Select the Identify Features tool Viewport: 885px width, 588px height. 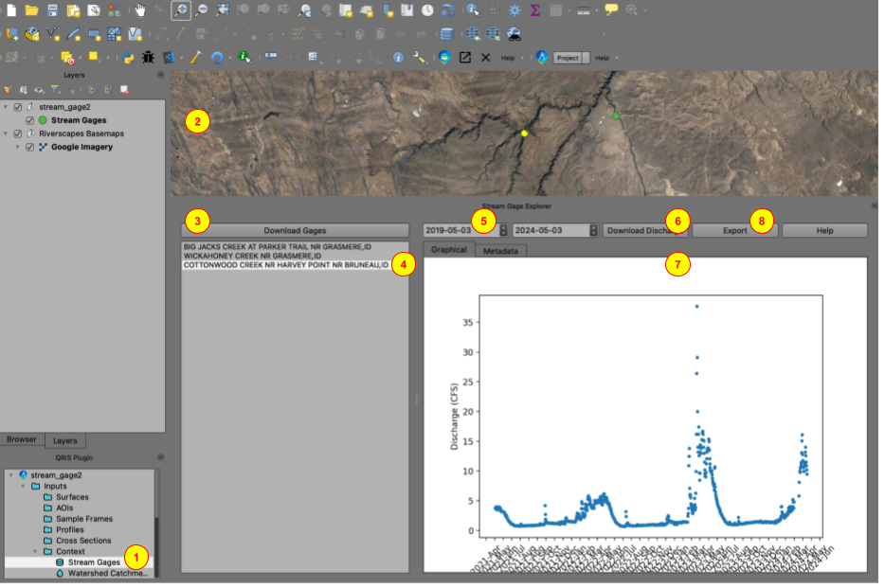pos(473,10)
